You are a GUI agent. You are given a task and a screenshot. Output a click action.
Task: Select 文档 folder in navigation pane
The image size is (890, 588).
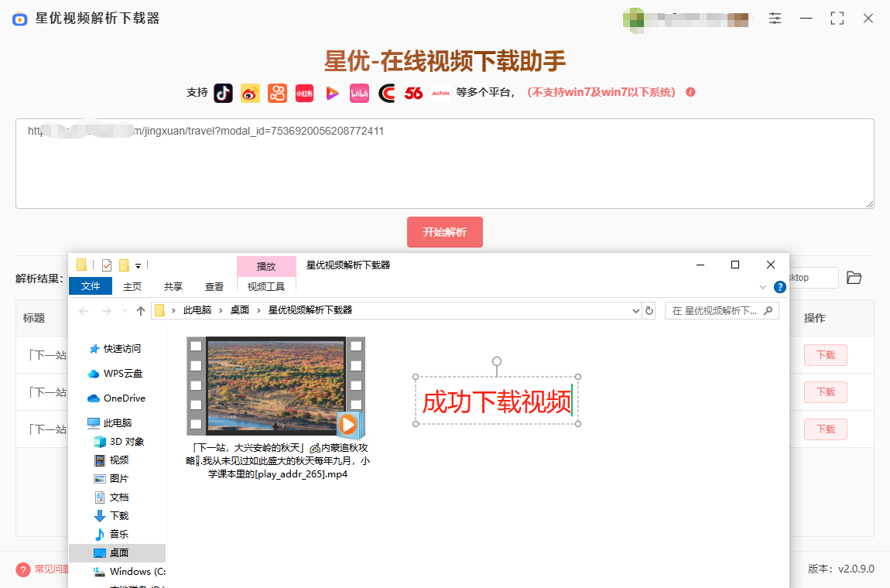tap(118, 497)
